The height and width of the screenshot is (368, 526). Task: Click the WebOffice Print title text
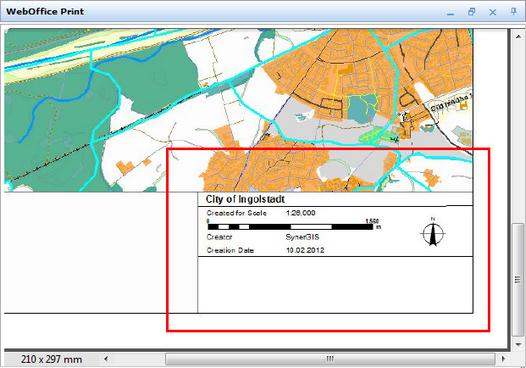pos(45,12)
